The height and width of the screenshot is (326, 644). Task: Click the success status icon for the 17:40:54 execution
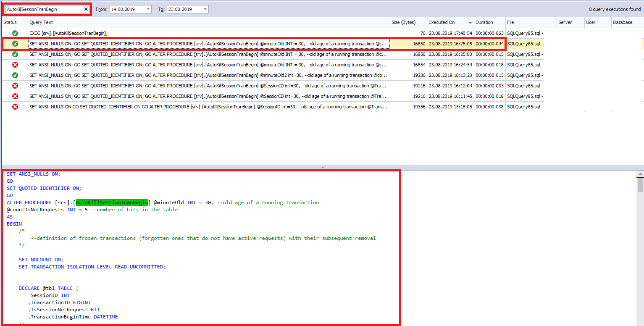(x=15, y=33)
